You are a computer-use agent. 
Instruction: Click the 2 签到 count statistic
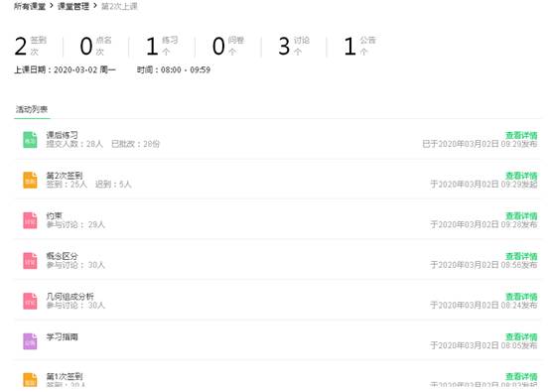pos(31,46)
